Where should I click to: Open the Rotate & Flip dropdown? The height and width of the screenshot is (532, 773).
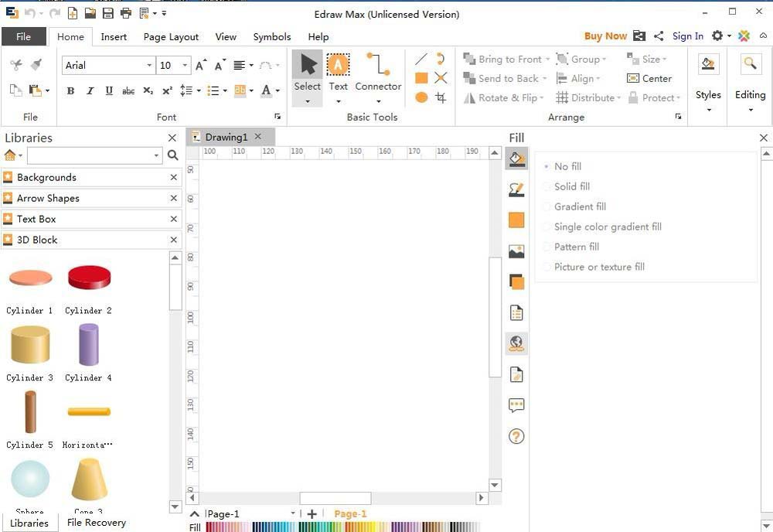(x=506, y=97)
